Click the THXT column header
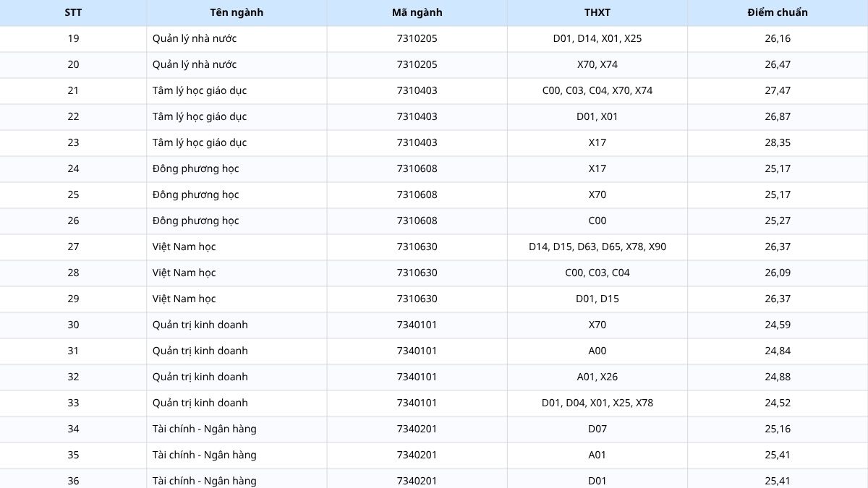Screen dimensions: 868x488 [597, 12]
